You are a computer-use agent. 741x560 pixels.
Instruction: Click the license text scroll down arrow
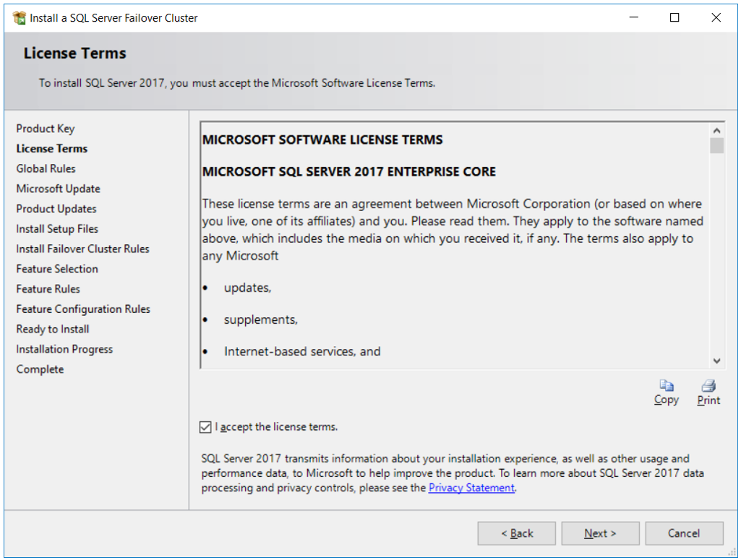pos(716,361)
